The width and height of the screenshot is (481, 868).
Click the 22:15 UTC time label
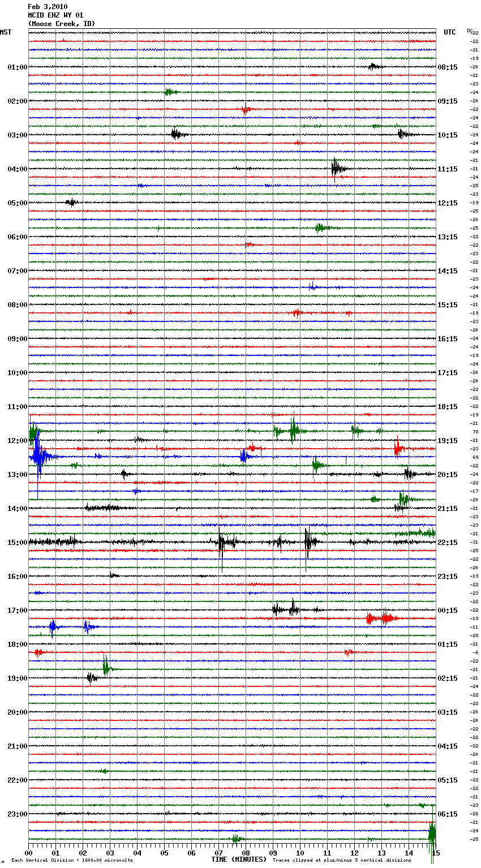coord(448,543)
